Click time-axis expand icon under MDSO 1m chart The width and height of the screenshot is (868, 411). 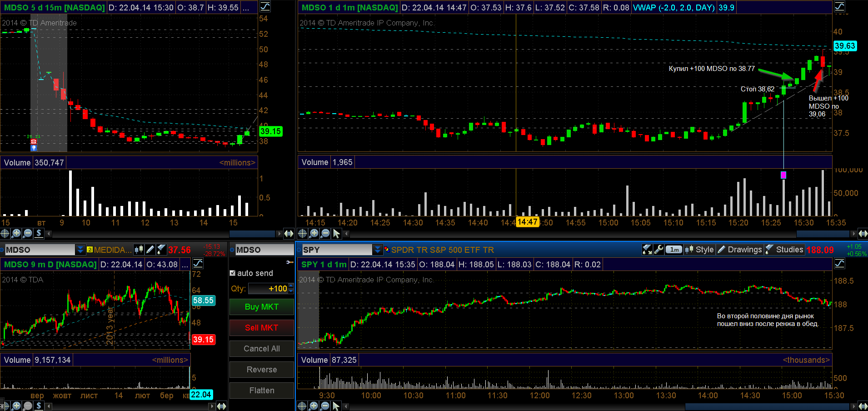[x=863, y=234]
